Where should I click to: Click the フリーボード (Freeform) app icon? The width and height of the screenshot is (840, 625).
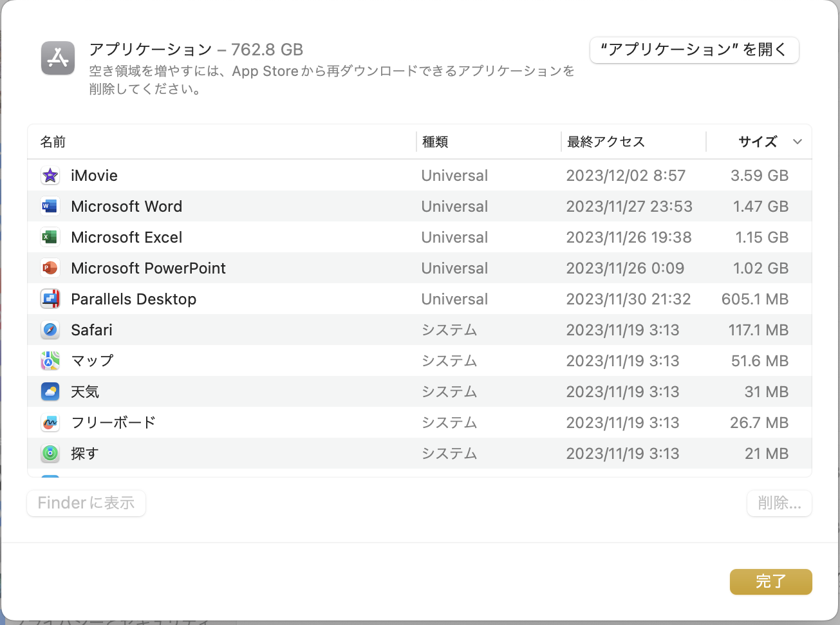50,422
